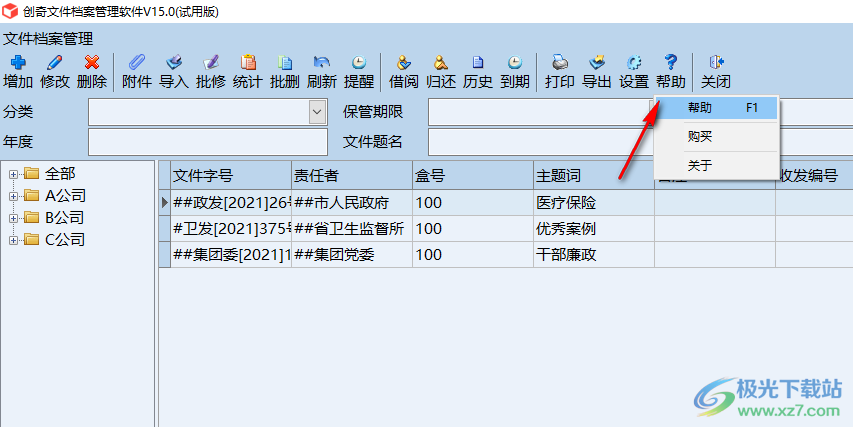The image size is (853, 427).
Task: Open the 提醒 (reminder) clock icon
Action: (358, 63)
